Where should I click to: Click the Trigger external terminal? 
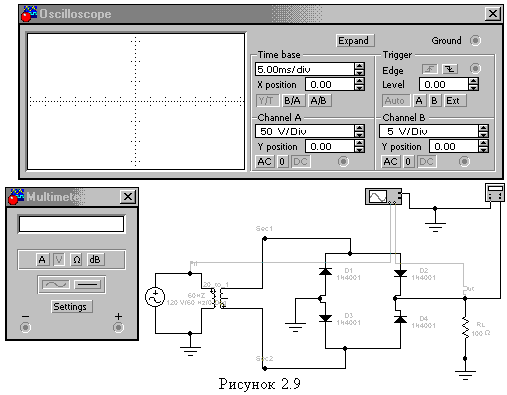click(475, 69)
